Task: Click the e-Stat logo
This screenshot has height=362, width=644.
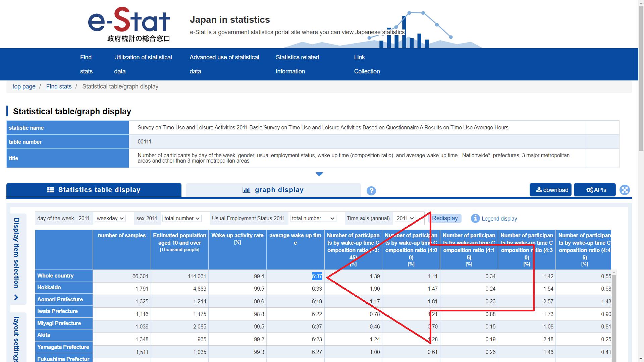Action: click(x=129, y=24)
